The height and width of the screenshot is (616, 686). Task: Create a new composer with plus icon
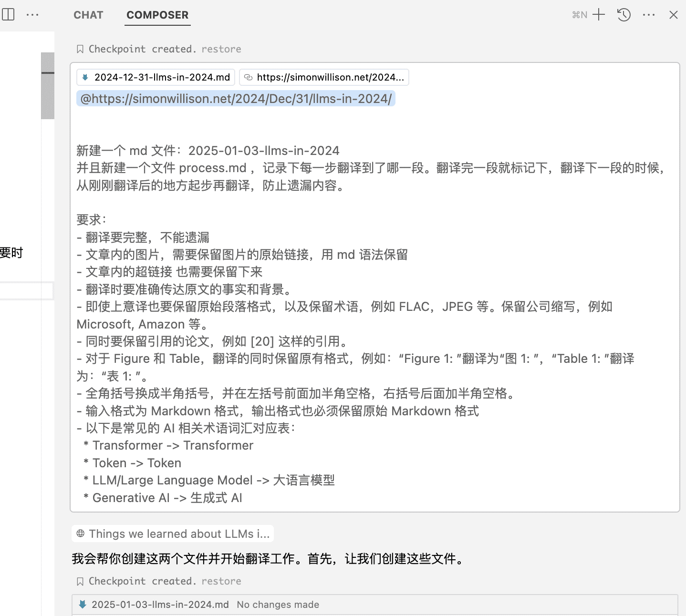[599, 15]
